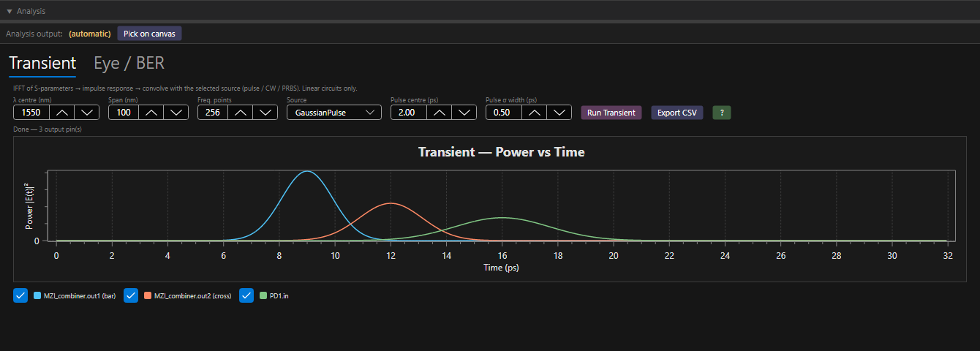The height and width of the screenshot is (351, 980).
Task: Decrease Pulse σ width with down arrow
Action: tap(559, 113)
